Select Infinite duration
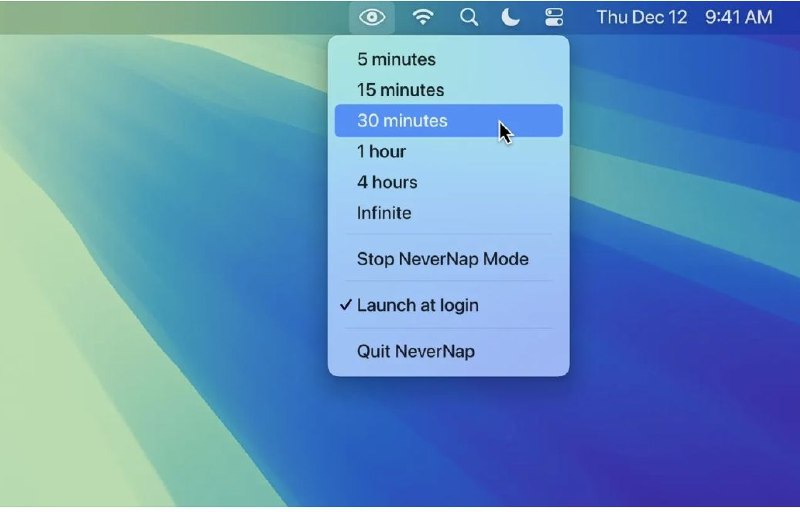 448,213
